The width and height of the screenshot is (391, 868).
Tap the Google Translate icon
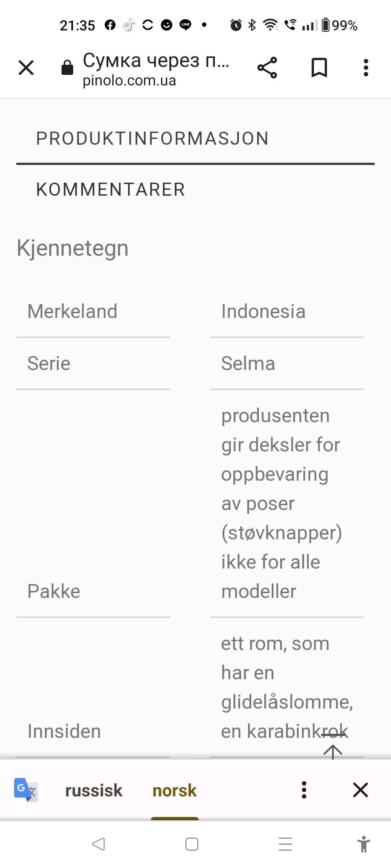(26, 790)
